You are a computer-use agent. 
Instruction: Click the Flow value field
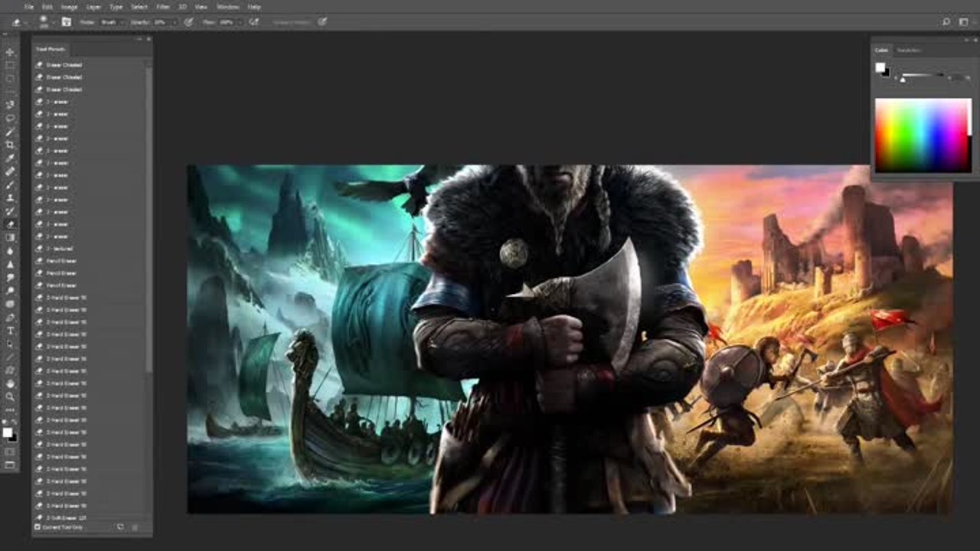(227, 22)
